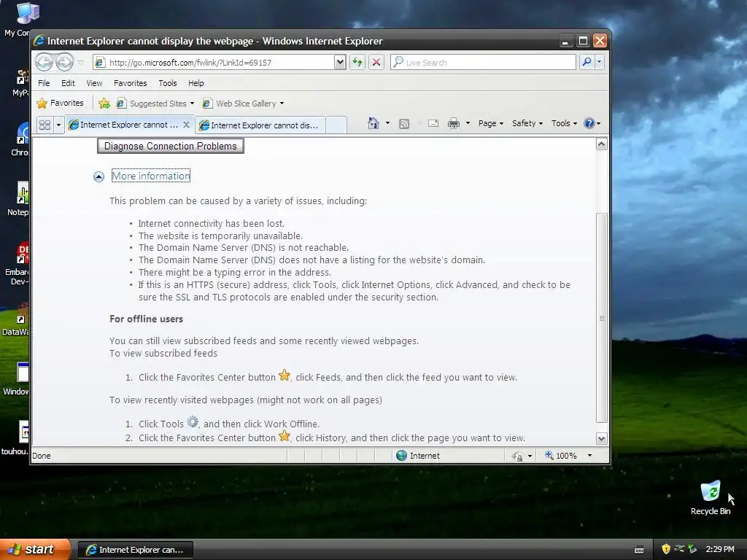Click the Read Mail envelope icon
The height and width of the screenshot is (560, 747).
coord(433,123)
